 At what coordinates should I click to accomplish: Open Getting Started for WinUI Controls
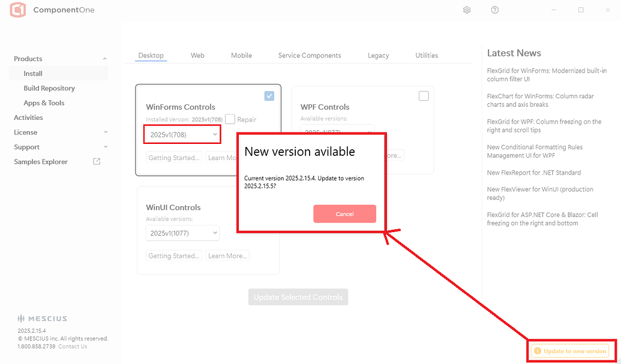(173, 255)
